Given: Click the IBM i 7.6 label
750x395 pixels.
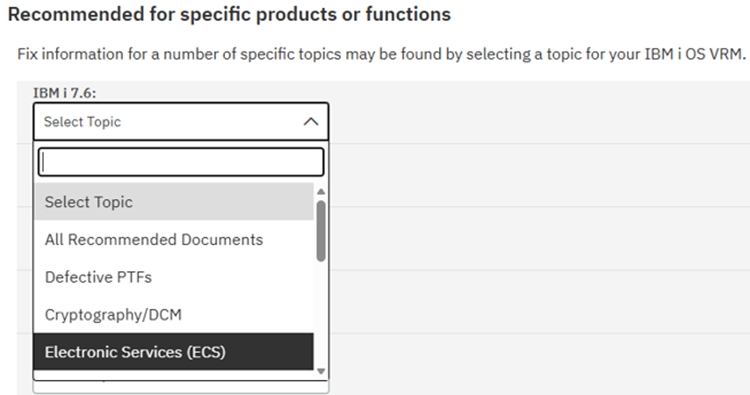Looking at the screenshot, I should click(65, 93).
